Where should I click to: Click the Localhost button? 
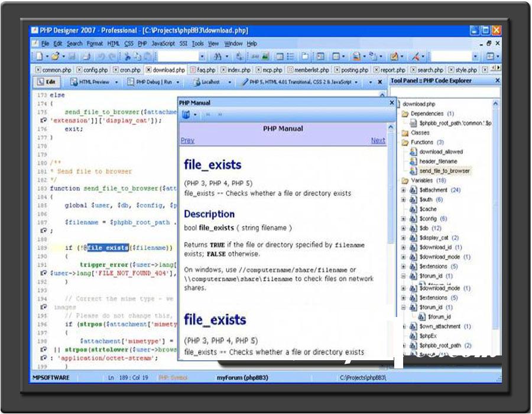[207, 82]
